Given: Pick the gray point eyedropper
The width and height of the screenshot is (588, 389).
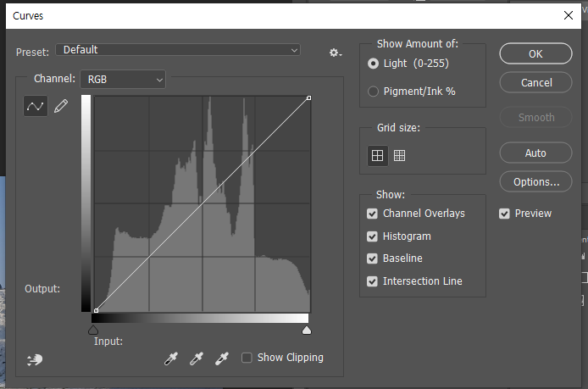Looking at the screenshot, I should pos(197,358).
